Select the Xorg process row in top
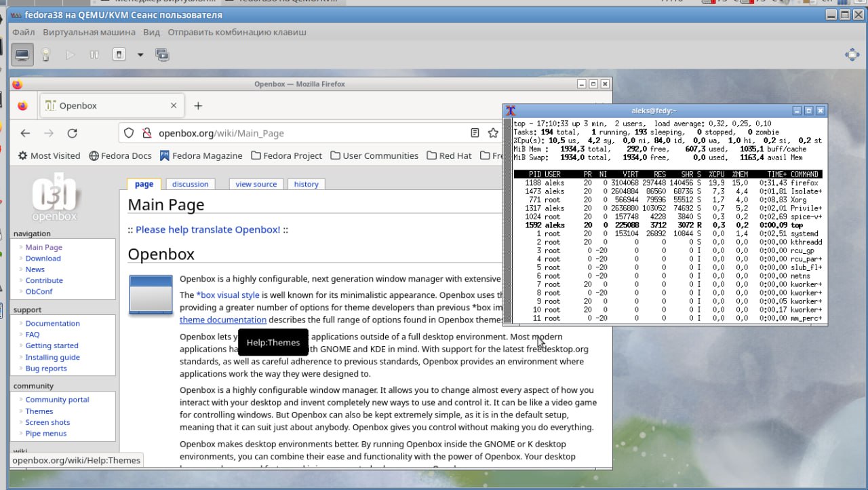 668,200
